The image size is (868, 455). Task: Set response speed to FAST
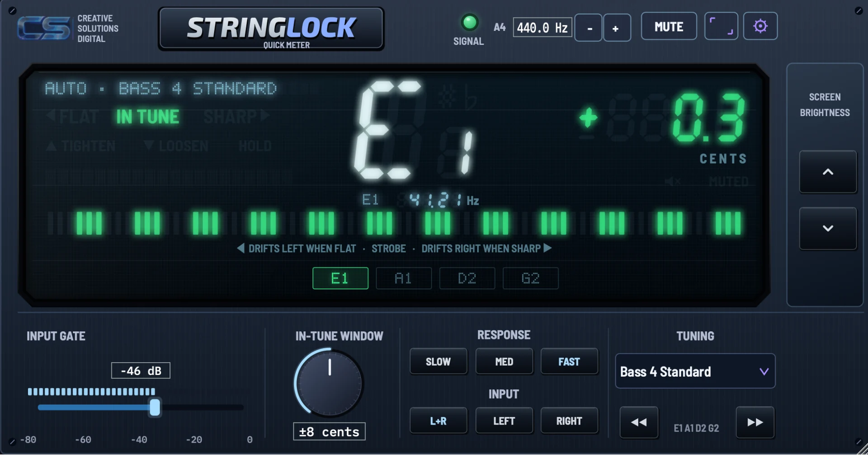[569, 361]
